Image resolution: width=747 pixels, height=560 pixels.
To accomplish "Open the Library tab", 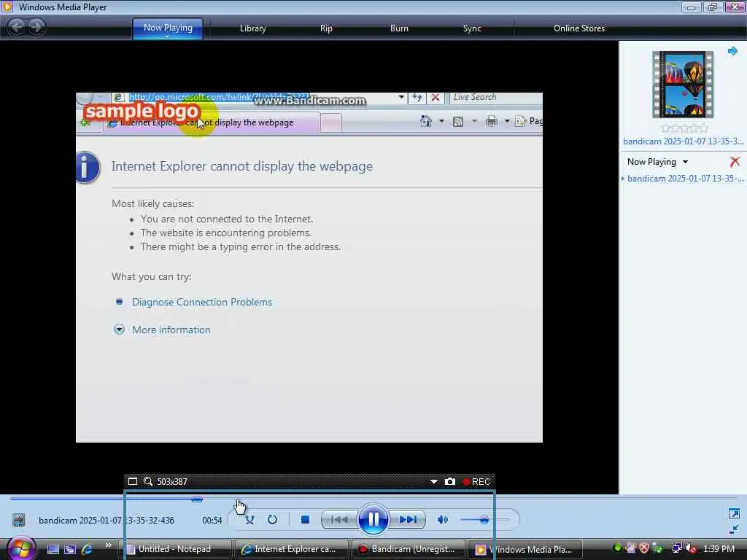I will (x=253, y=28).
